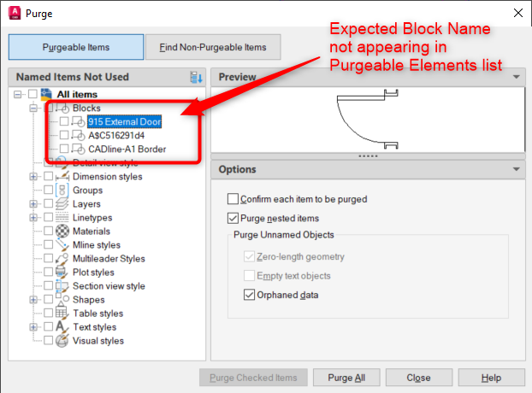This screenshot has width=532, height=393.
Task: Open Help for the Purge dialog
Action: pyautogui.click(x=491, y=378)
